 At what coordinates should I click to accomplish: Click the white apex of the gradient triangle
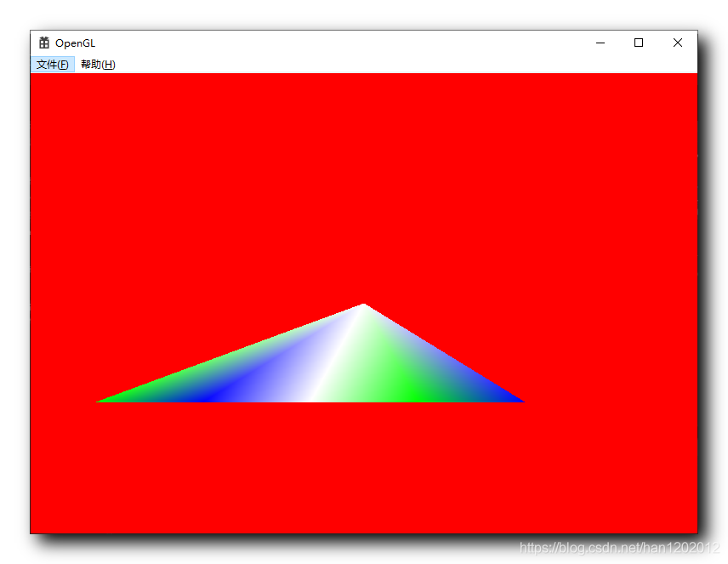click(x=363, y=308)
